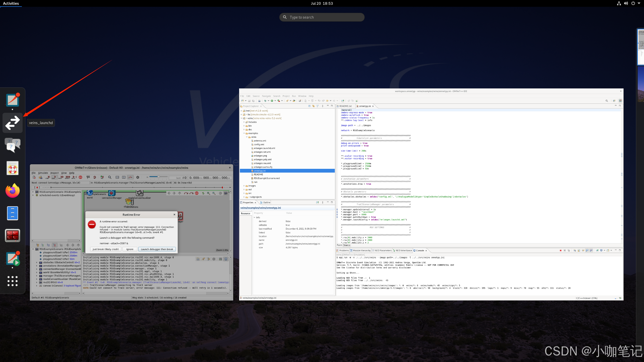Click checkered flag finish icon in Qtenv

coord(88,177)
